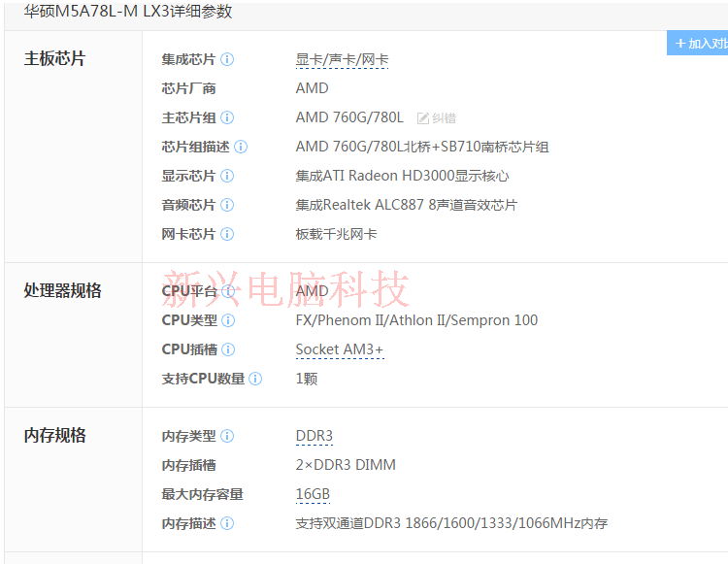The height and width of the screenshot is (564, 728).
Task: Click the 1颗 CPU count value
Action: pyautogui.click(x=307, y=379)
